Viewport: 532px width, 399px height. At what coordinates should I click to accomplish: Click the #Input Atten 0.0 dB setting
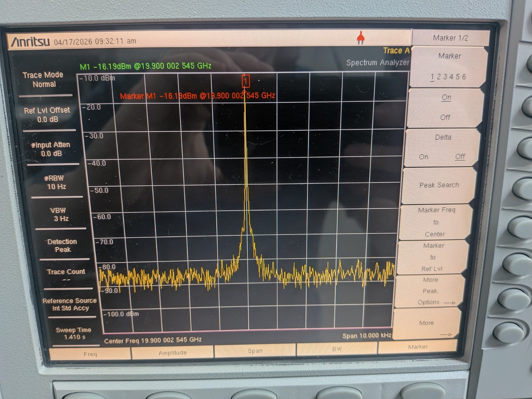tap(51, 149)
